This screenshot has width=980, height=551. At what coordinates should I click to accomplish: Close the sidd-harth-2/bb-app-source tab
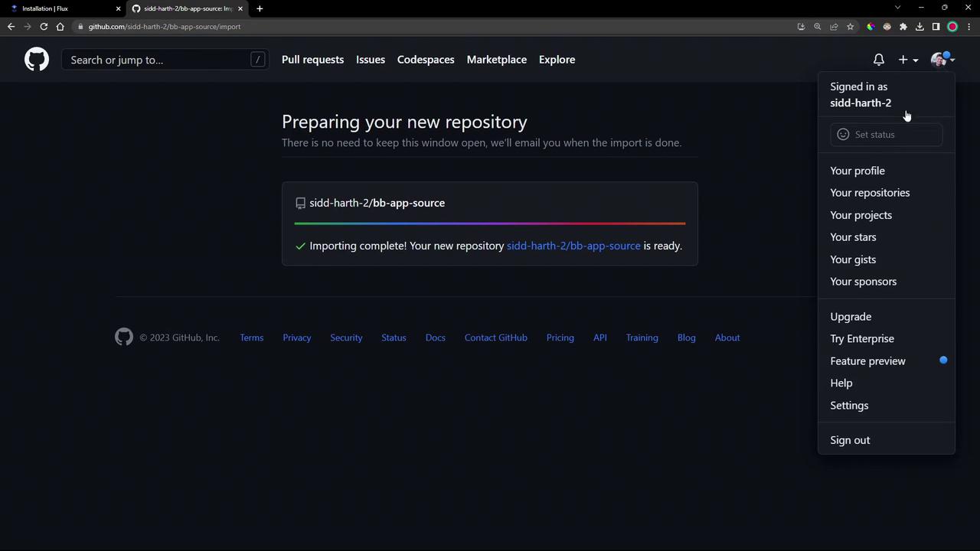[240, 8]
